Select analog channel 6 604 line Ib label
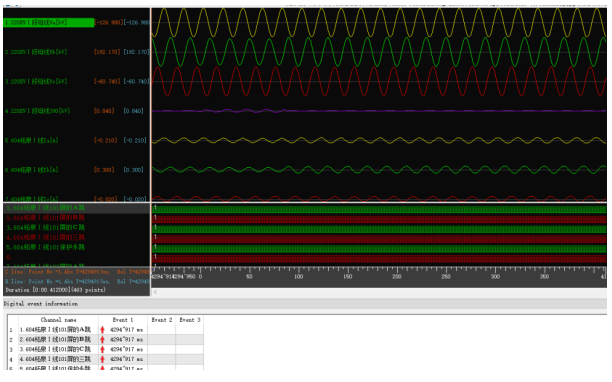The image size is (612, 382). pyautogui.click(x=31, y=170)
